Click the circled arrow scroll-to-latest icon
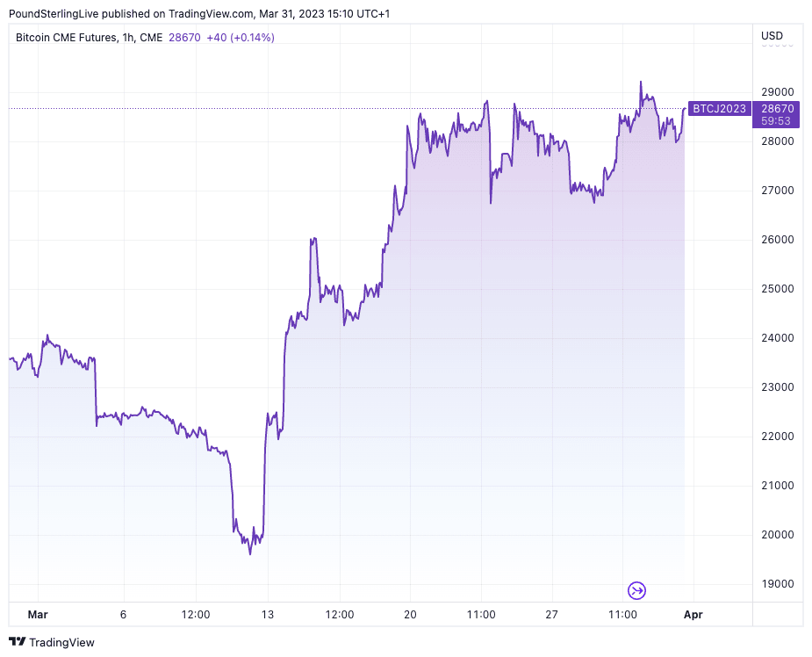The height and width of the screenshot is (657, 812). click(x=637, y=590)
